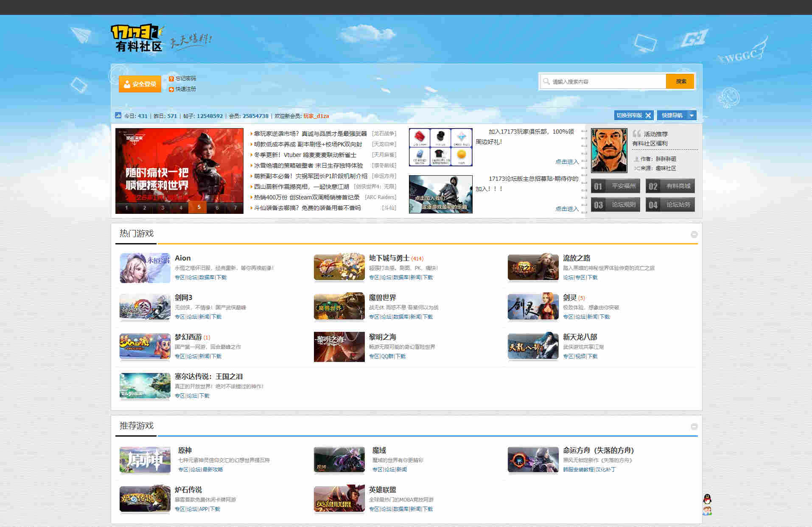Click the 安全登录 button
This screenshot has width=812, height=527.
pyautogui.click(x=140, y=84)
